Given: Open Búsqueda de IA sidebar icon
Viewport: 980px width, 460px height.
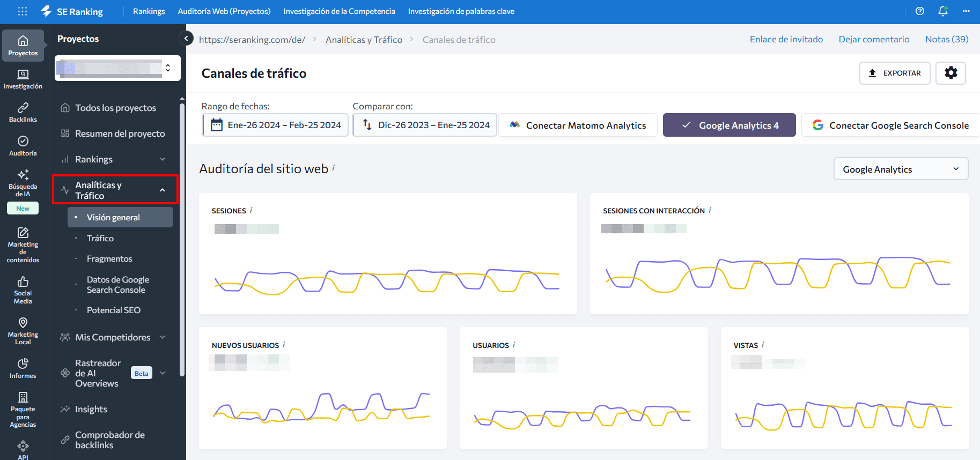Looking at the screenshot, I should pos(23,182).
